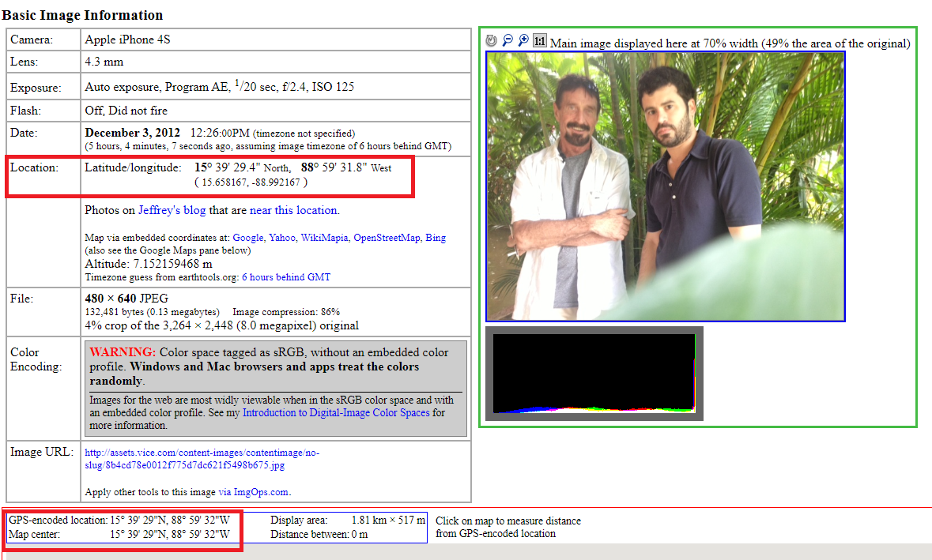Zoom out the main image
This screenshot has height=560, width=932.
pyautogui.click(x=508, y=40)
